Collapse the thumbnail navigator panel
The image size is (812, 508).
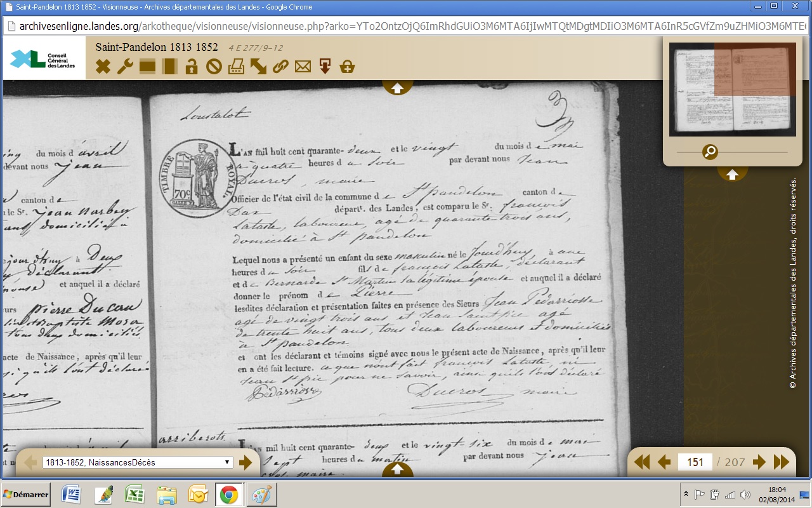click(x=732, y=174)
